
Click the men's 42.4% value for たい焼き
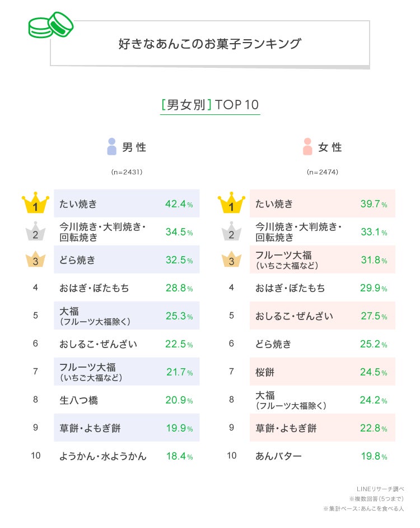coord(179,204)
